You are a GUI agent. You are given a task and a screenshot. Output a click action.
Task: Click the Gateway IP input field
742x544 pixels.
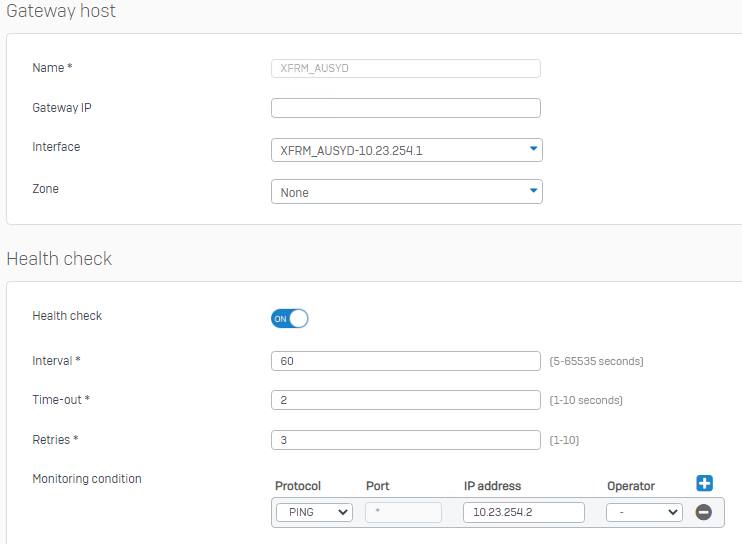(x=406, y=108)
